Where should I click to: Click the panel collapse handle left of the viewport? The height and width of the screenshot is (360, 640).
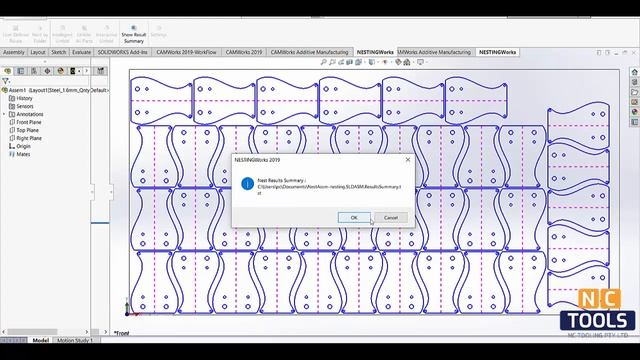[111, 192]
